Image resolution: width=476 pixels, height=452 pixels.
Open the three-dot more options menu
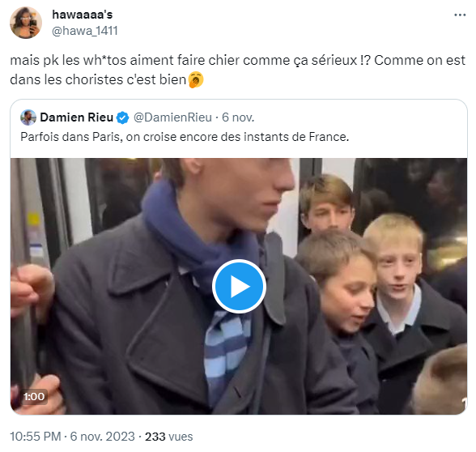(460, 15)
